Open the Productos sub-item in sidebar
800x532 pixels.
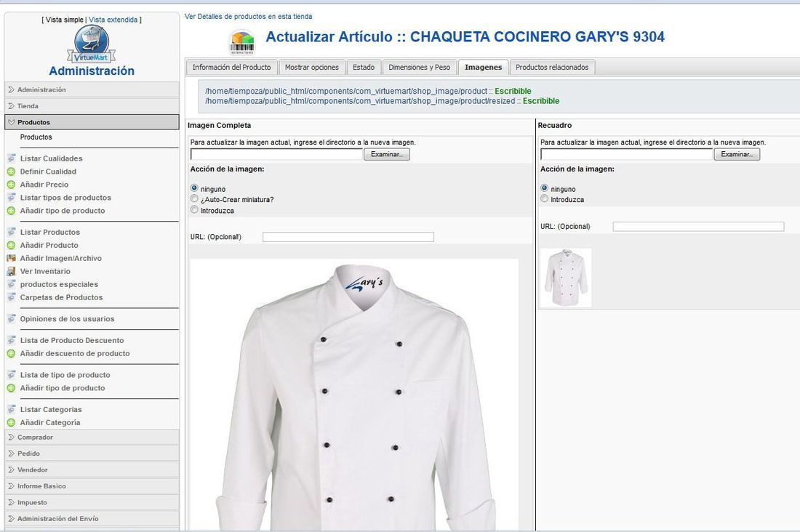coord(36,137)
